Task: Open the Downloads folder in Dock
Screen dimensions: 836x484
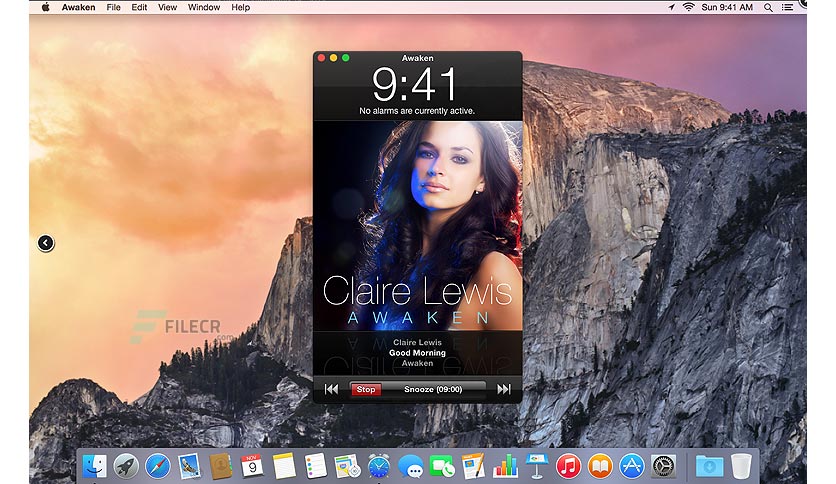Action: pos(710,466)
